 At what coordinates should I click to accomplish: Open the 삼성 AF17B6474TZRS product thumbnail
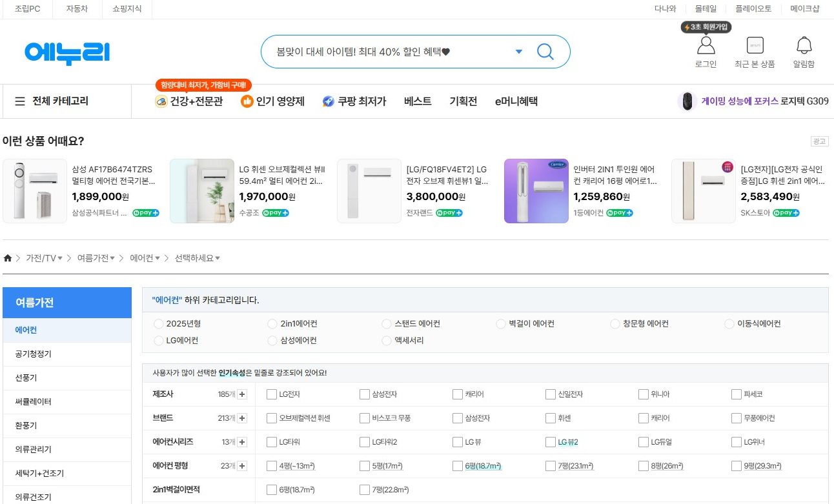click(x=35, y=191)
